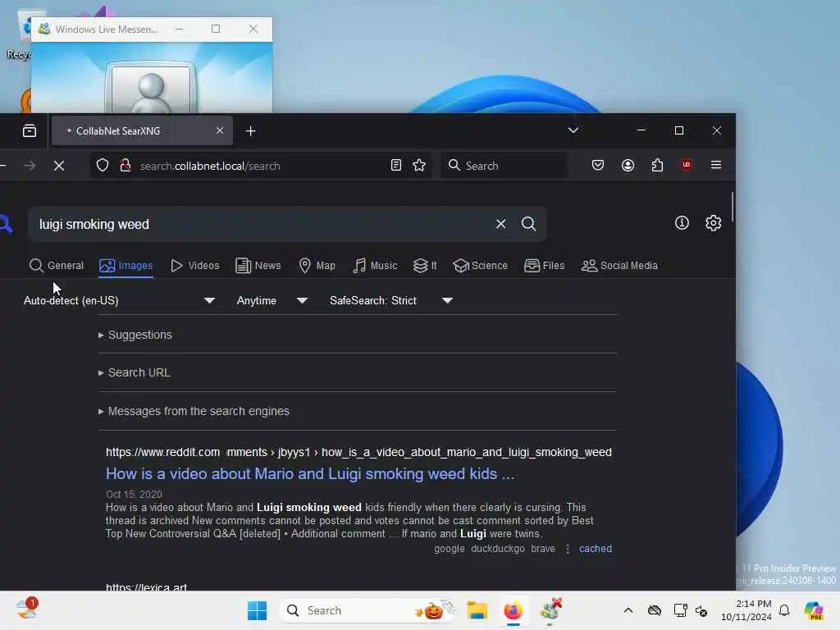840x630 pixels.
Task: Switch to the Videos category
Action: point(195,265)
